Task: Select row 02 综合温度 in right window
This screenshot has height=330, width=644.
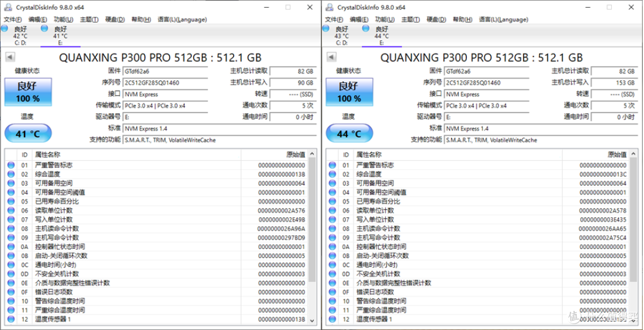Action: click(x=478, y=174)
